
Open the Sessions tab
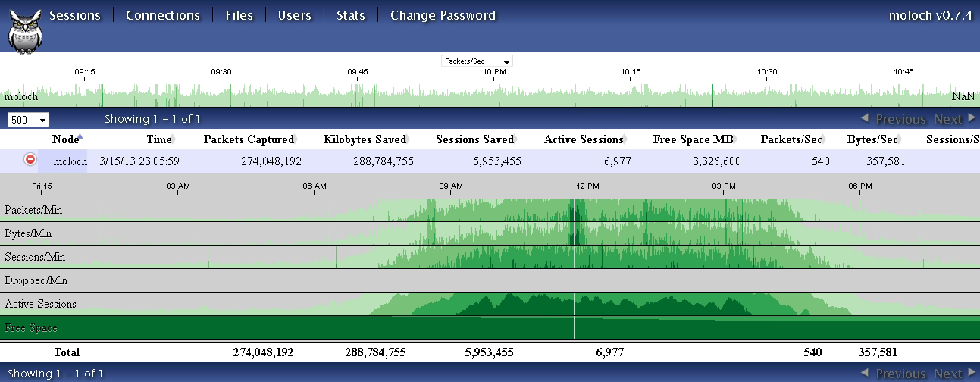[75, 15]
